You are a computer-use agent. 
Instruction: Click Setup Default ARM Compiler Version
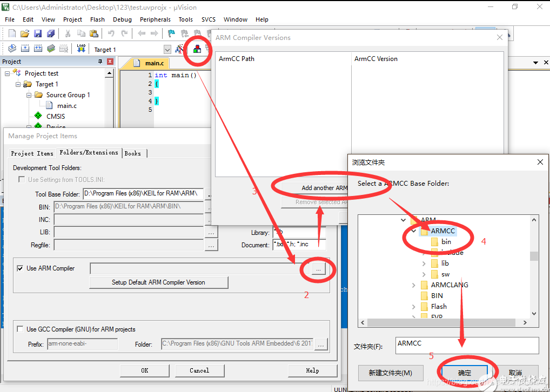coord(158,282)
